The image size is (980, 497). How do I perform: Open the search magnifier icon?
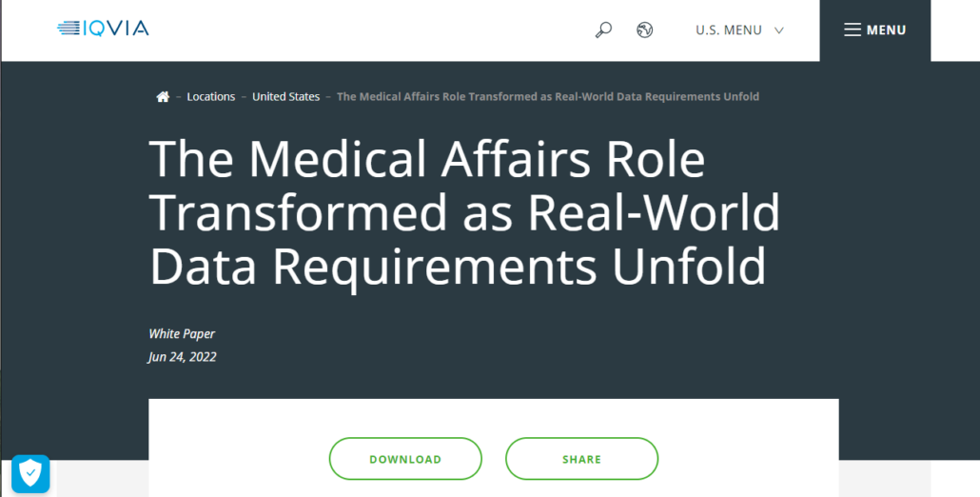[603, 30]
